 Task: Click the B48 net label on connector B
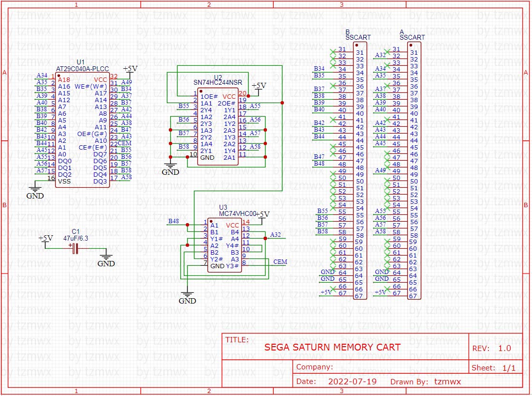(x=319, y=163)
